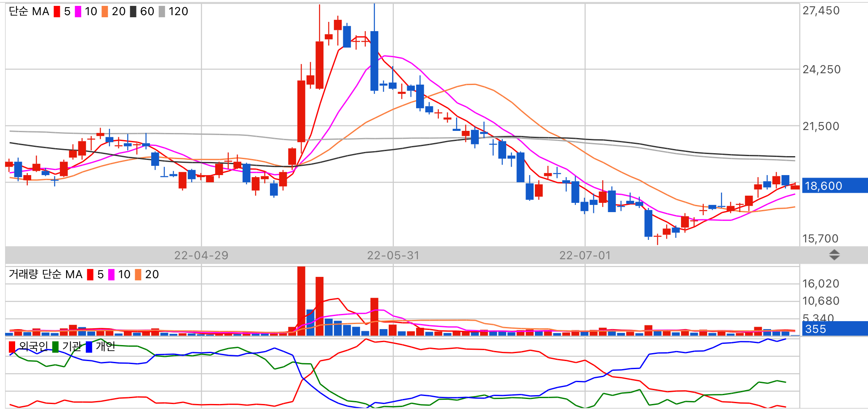Click the 24,250 price axis label
The height and width of the screenshot is (412, 868).
tap(821, 69)
